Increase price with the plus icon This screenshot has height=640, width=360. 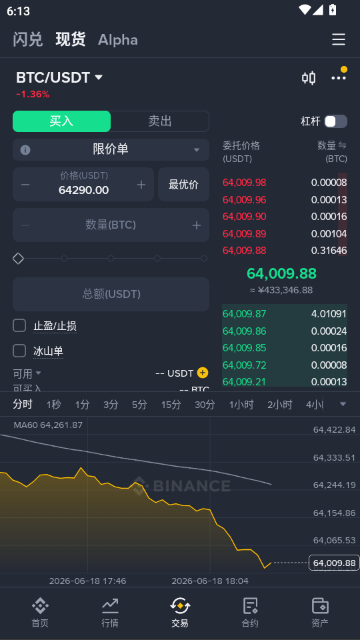[141, 184]
